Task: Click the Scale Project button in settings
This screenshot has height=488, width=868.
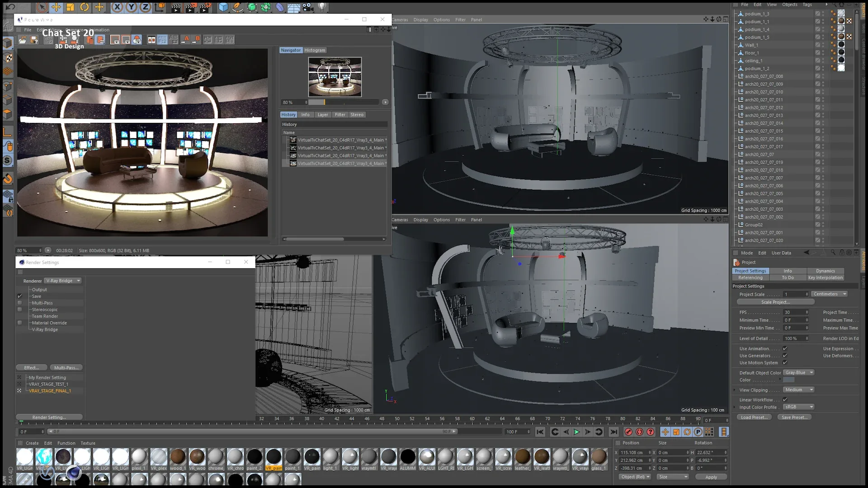Action: (x=775, y=302)
